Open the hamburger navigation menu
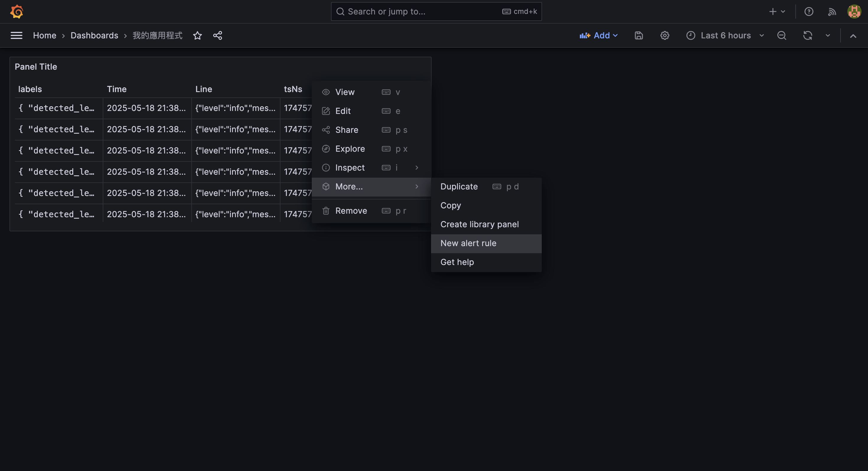This screenshot has height=471, width=868. (x=16, y=35)
